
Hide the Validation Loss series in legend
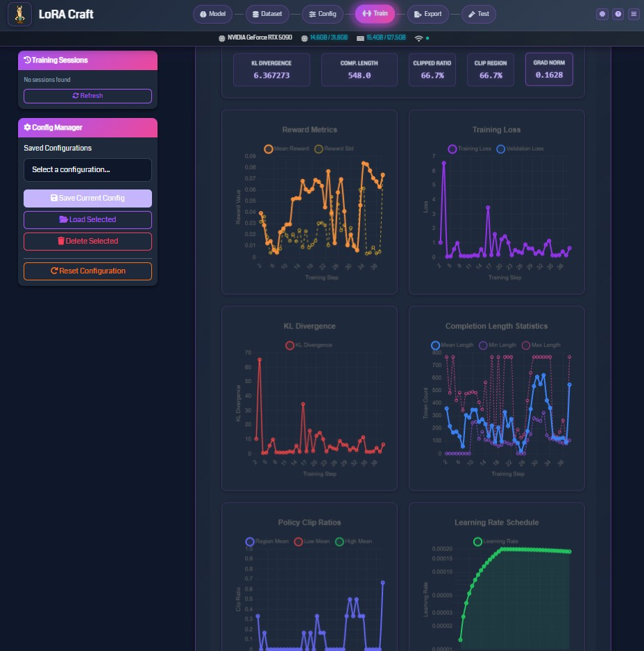tap(501, 149)
